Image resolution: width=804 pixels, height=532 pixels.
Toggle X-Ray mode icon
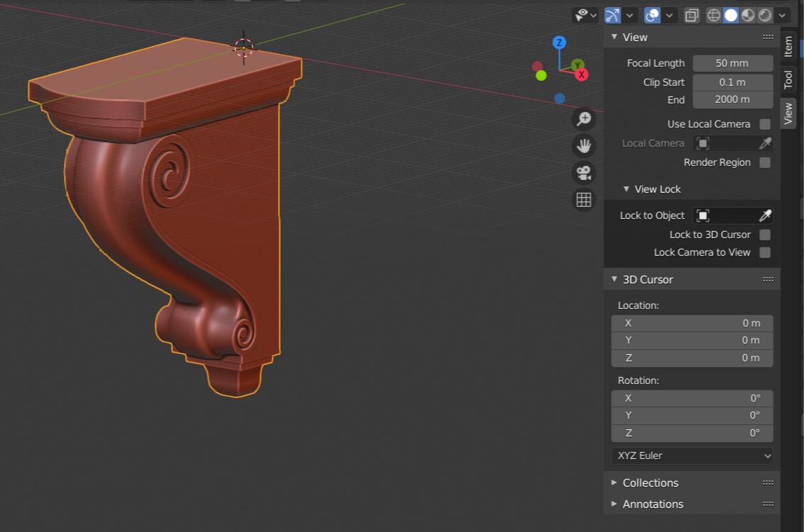[692, 16]
